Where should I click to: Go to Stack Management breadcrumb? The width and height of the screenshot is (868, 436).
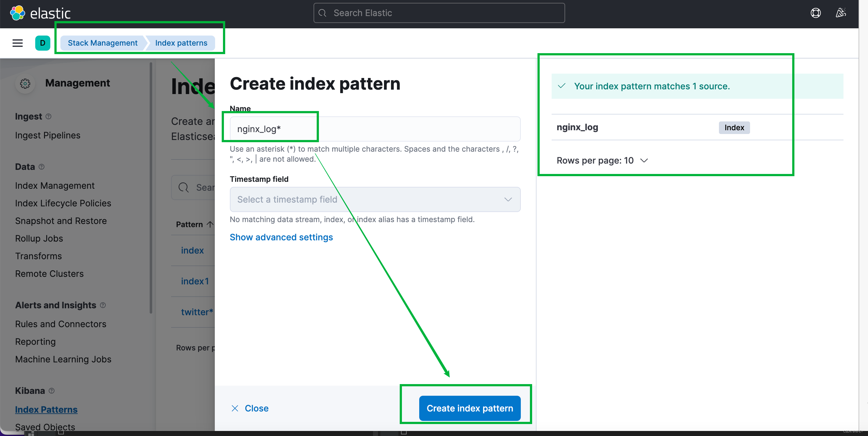click(103, 43)
